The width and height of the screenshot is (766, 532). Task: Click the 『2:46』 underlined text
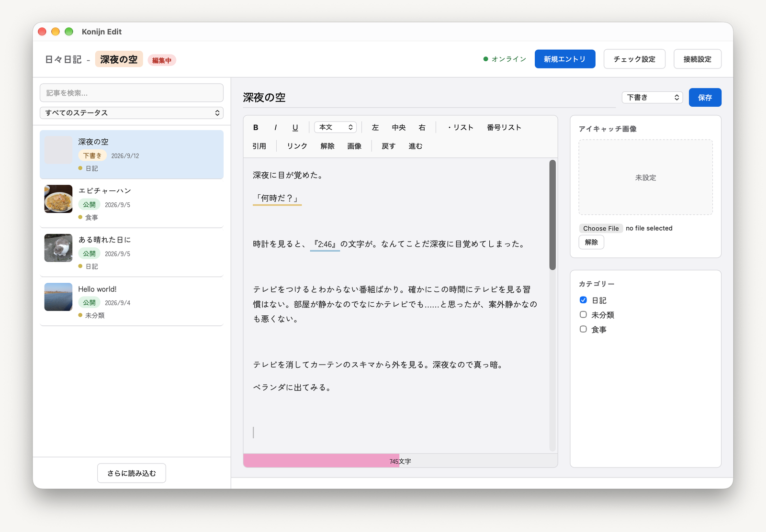(325, 244)
